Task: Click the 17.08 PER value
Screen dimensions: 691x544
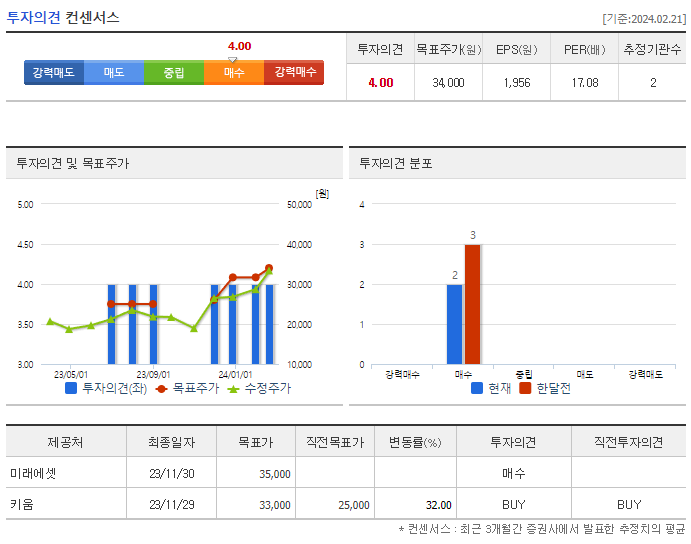Action: click(585, 82)
